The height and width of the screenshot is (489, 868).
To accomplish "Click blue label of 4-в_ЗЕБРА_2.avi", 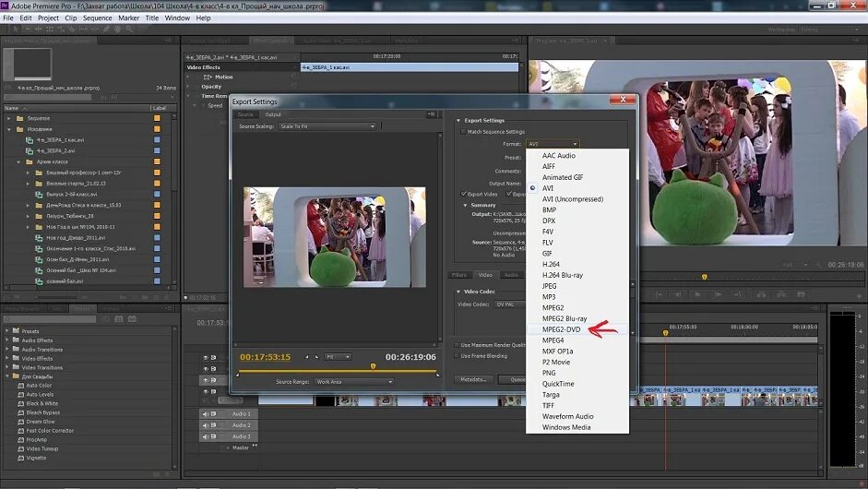I will tap(157, 150).
